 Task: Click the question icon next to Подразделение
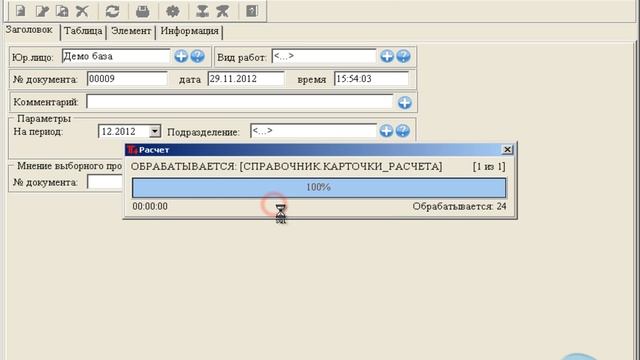[403, 131]
